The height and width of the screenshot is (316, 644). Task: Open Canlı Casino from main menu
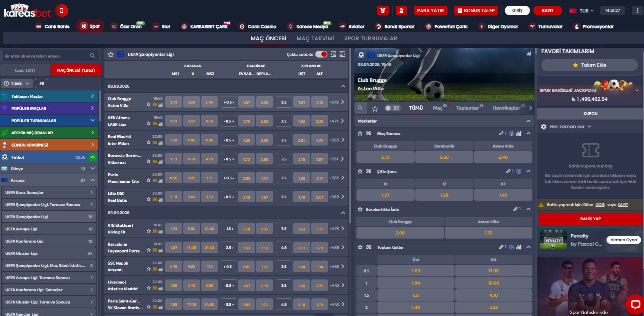point(258,26)
